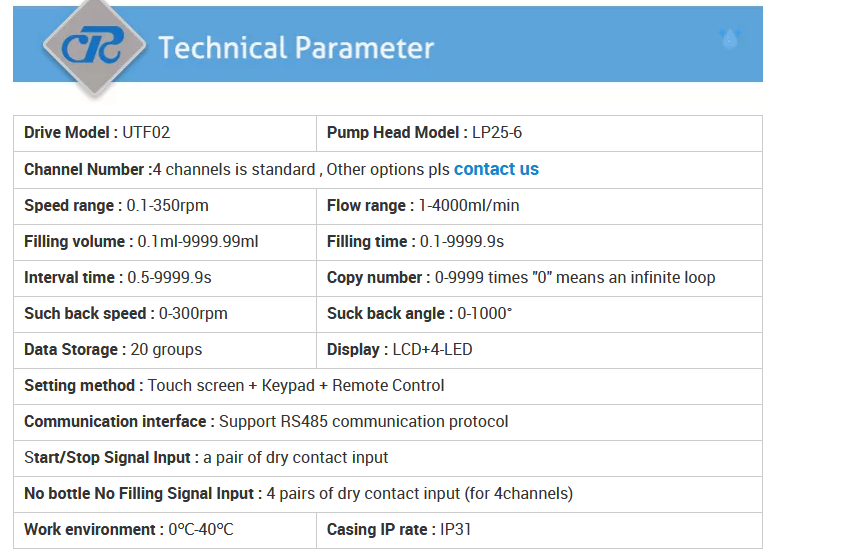Click the Channel Number row text
The height and width of the screenshot is (558, 848).
point(281,169)
